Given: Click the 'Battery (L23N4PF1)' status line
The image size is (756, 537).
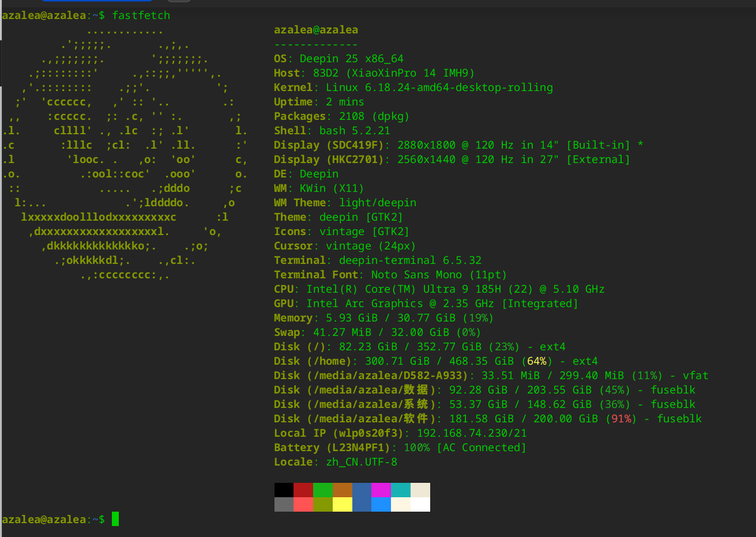Looking at the screenshot, I should coord(400,448).
